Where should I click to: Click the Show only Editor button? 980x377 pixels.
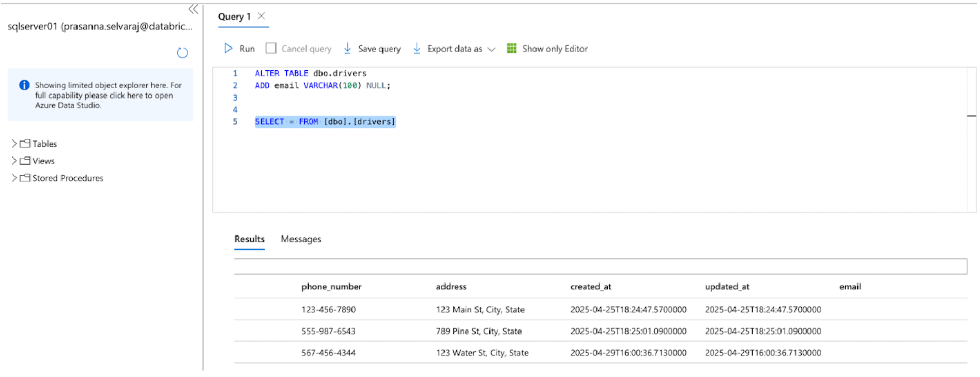[x=555, y=49]
